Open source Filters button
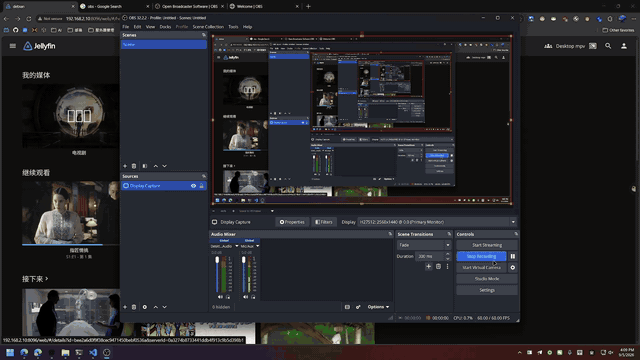 tap(324, 222)
